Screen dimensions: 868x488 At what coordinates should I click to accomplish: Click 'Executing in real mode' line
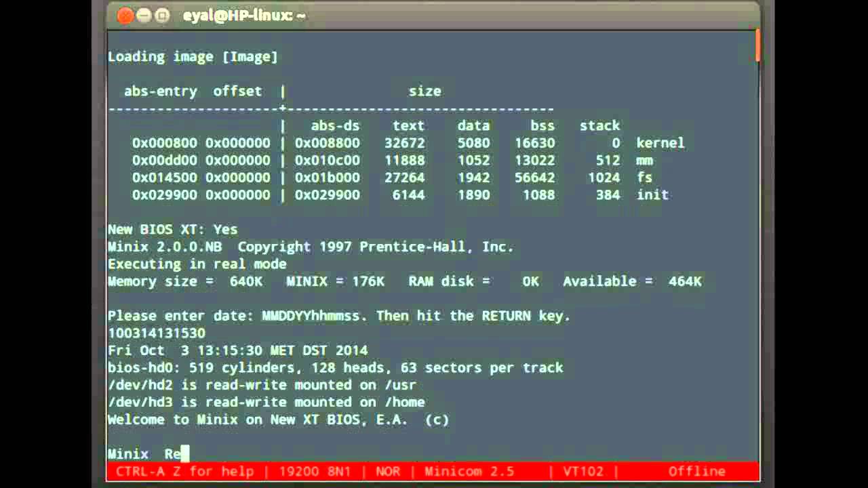coord(197,264)
